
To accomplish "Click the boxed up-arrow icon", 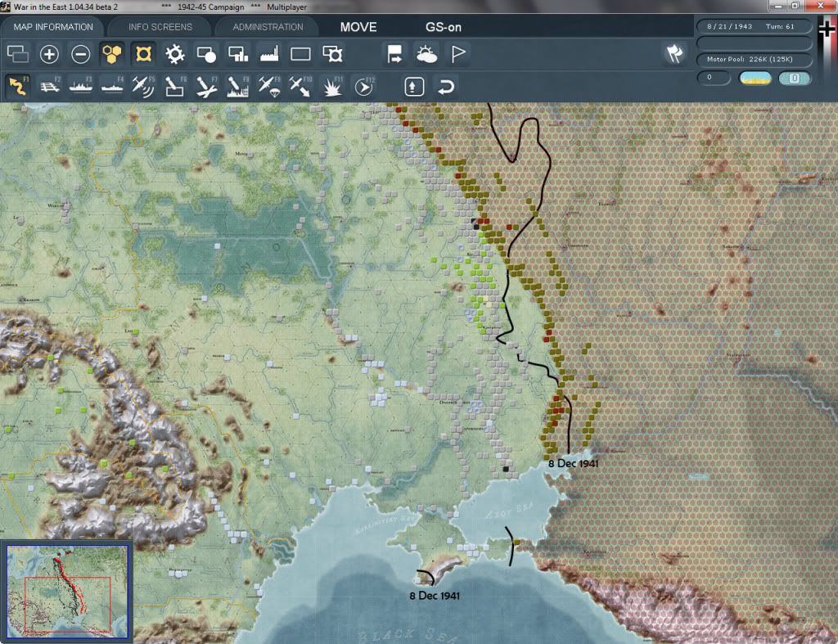I will tap(414, 87).
